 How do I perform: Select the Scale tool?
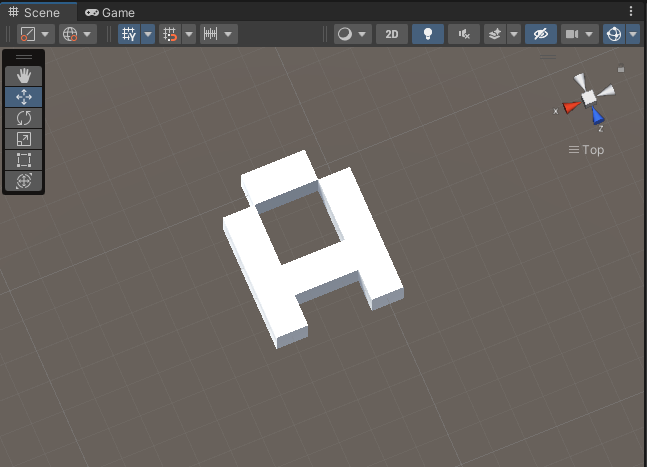(24, 139)
